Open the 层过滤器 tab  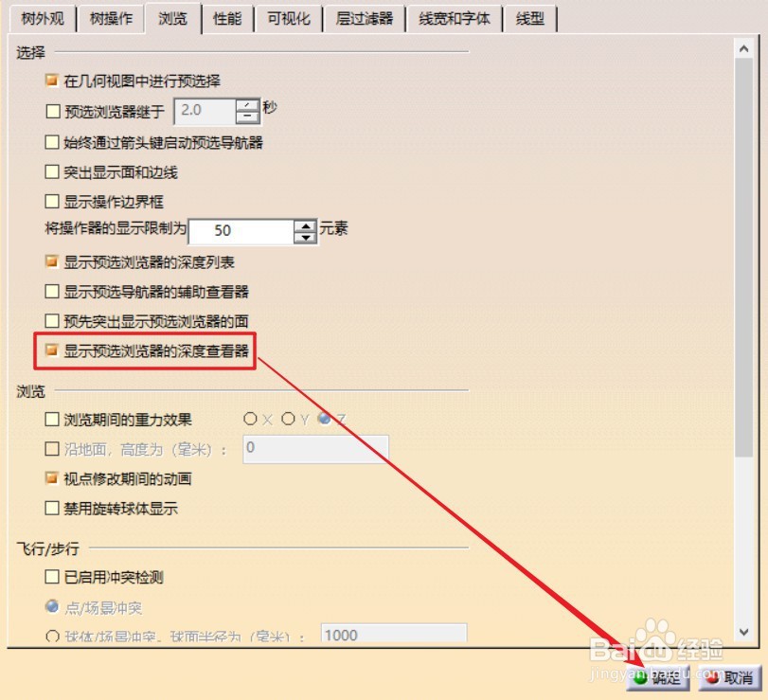click(x=365, y=19)
